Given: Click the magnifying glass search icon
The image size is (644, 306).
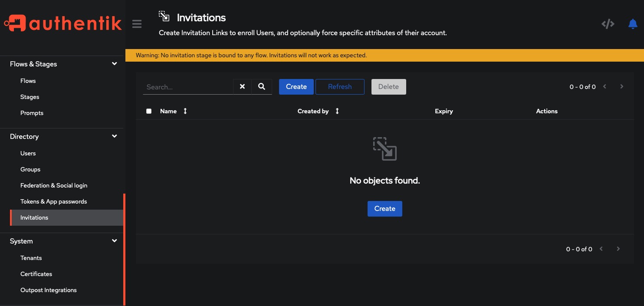Looking at the screenshot, I should (x=261, y=86).
